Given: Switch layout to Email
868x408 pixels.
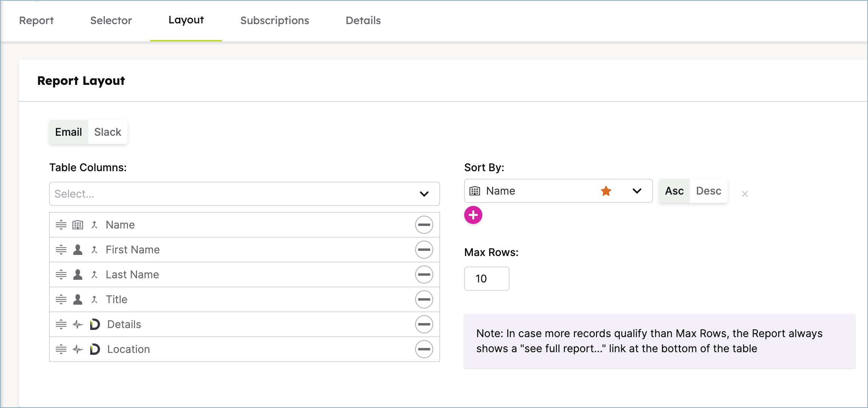Looking at the screenshot, I should tap(69, 132).
